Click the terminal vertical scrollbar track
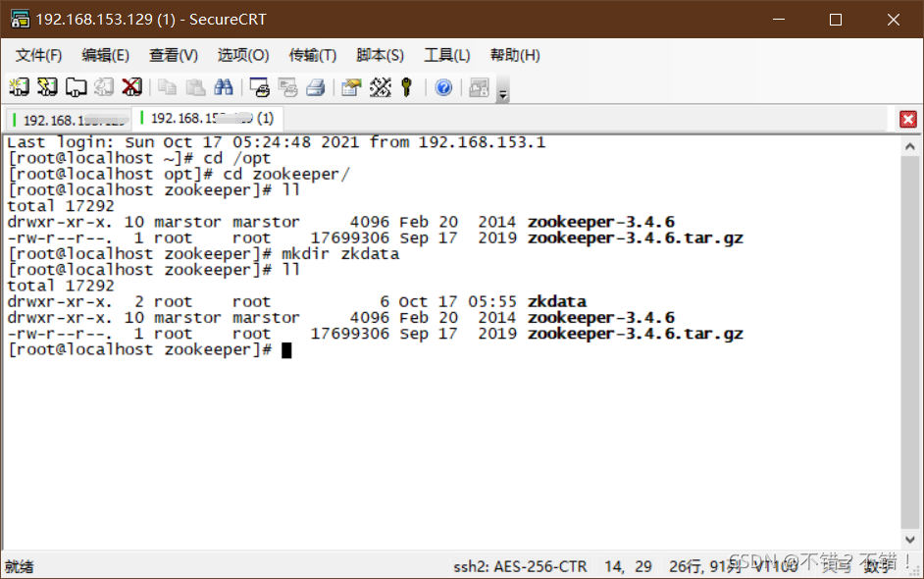This screenshot has height=579, width=924. pos(910,342)
